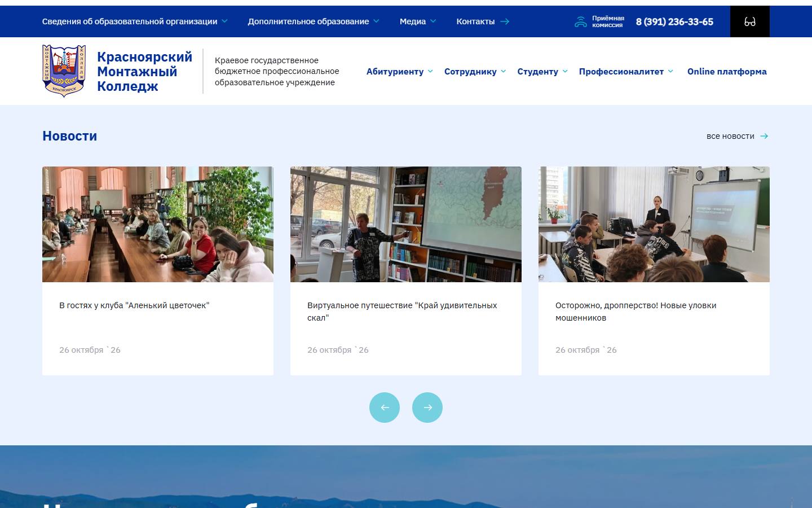812x508 pixels.
Task: Click the glasses accessibility icon
Action: point(749,21)
